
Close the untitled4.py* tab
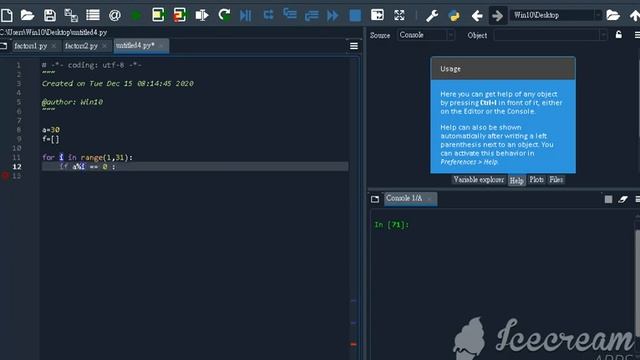coord(162,45)
